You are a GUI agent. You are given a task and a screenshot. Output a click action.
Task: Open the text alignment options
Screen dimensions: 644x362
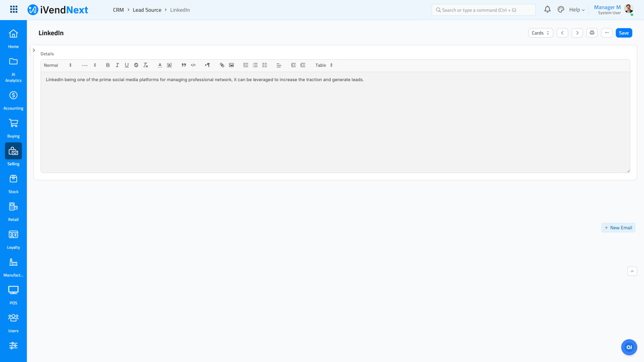pyautogui.click(x=279, y=65)
